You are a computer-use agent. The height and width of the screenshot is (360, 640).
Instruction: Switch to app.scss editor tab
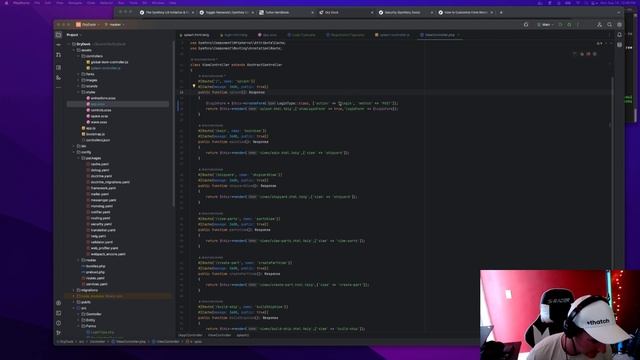pos(268,35)
